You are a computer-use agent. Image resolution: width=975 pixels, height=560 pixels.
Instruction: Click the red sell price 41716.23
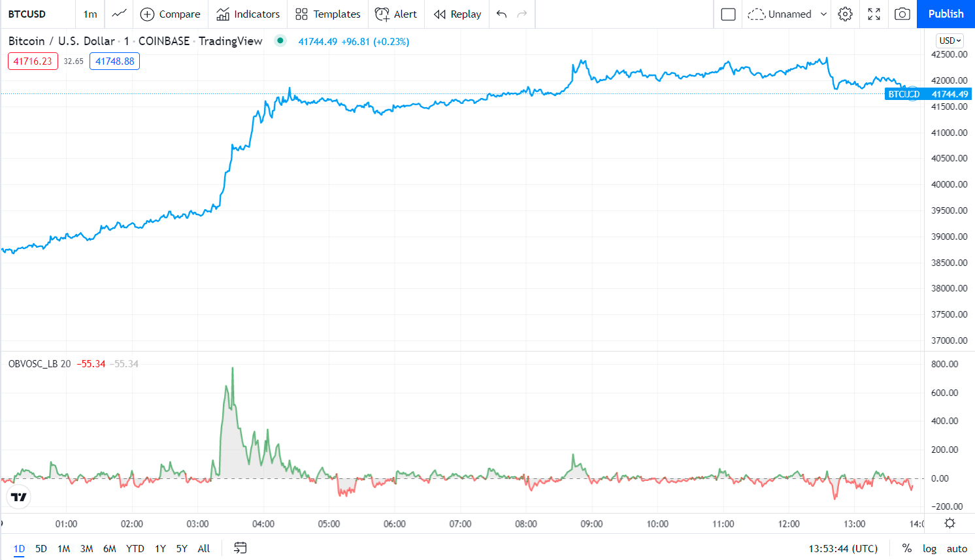(x=33, y=61)
